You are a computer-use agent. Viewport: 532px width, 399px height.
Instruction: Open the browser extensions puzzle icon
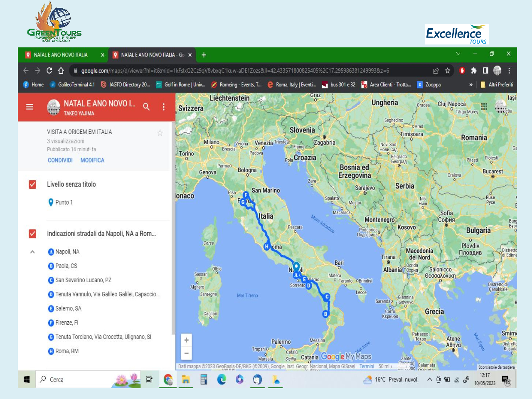(474, 71)
